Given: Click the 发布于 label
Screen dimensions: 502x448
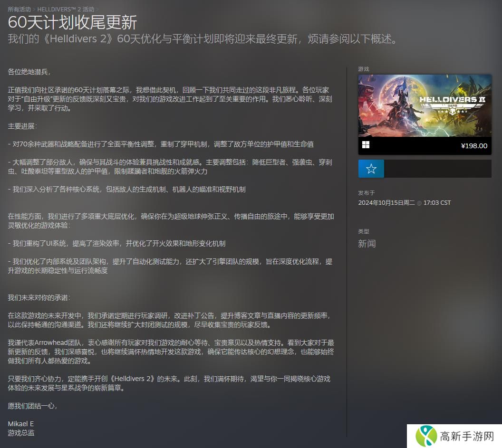Looking at the screenshot, I should click(x=367, y=193).
